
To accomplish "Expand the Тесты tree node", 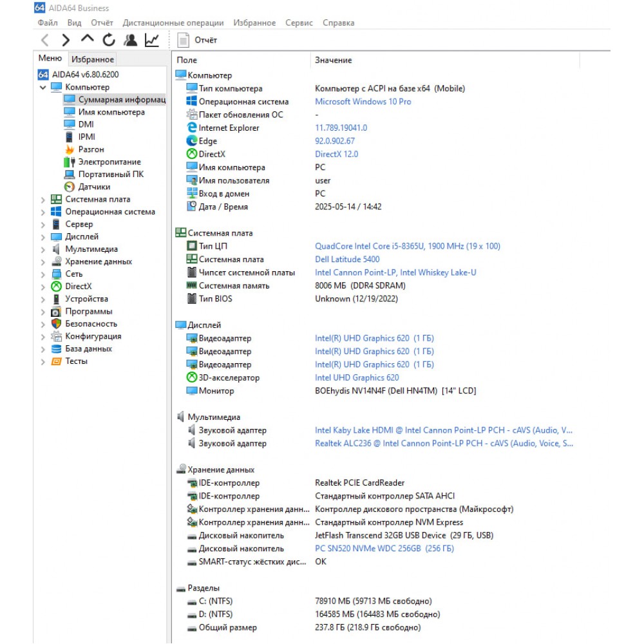I will (43, 361).
